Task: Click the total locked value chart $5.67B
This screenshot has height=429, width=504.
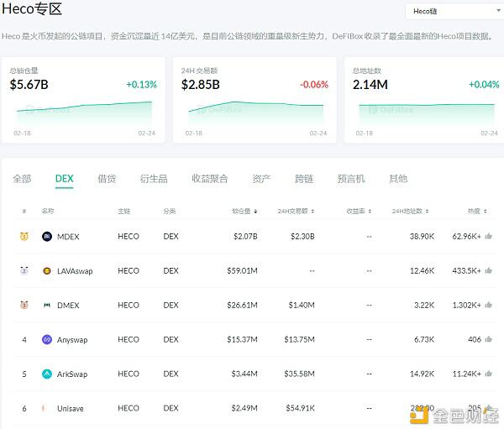Action: pos(83,113)
